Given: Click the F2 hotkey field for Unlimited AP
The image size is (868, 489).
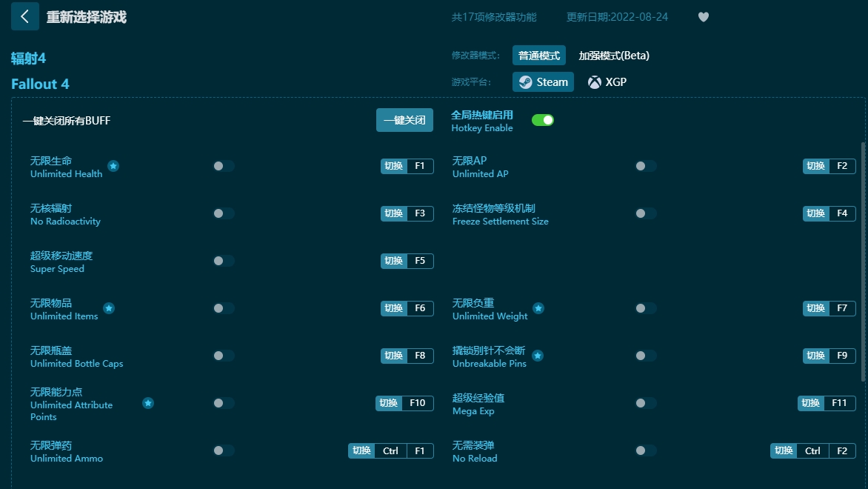Looking at the screenshot, I should point(843,166).
